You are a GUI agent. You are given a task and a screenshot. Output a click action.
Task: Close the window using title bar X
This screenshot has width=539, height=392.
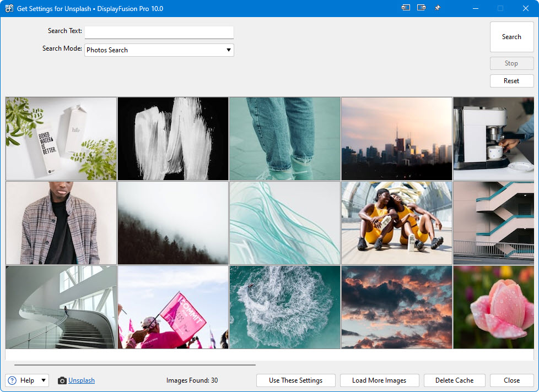click(x=525, y=8)
